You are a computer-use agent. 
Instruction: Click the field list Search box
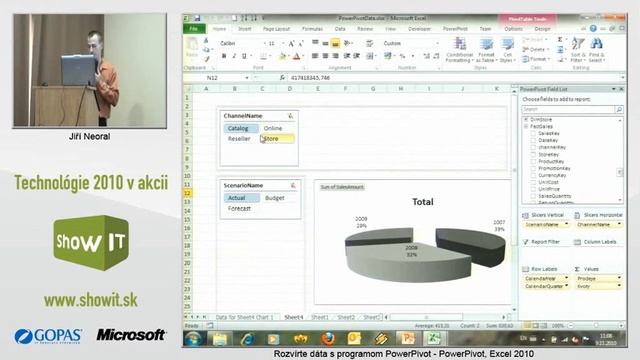(x=568, y=109)
